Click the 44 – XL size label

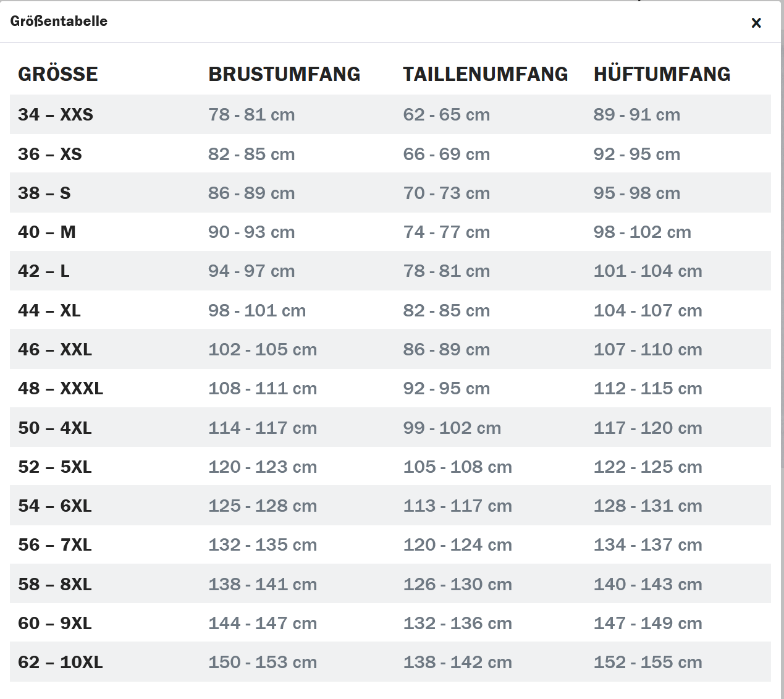pyautogui.click(x=49, y=310)
